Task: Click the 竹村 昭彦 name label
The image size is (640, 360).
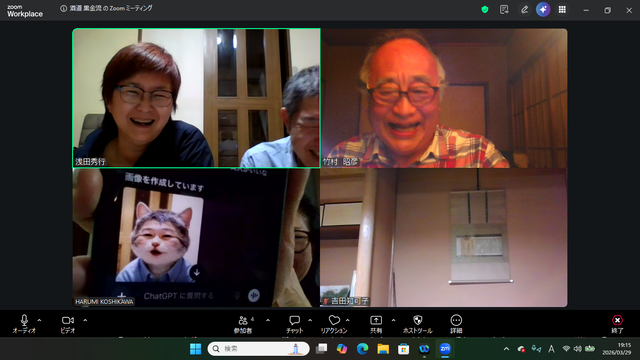Action: [x=340, y=162]
